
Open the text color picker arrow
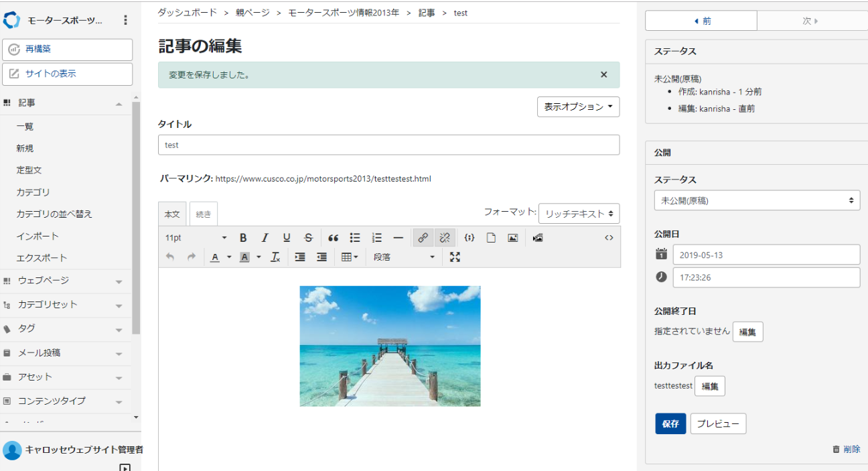coord(229,257)
